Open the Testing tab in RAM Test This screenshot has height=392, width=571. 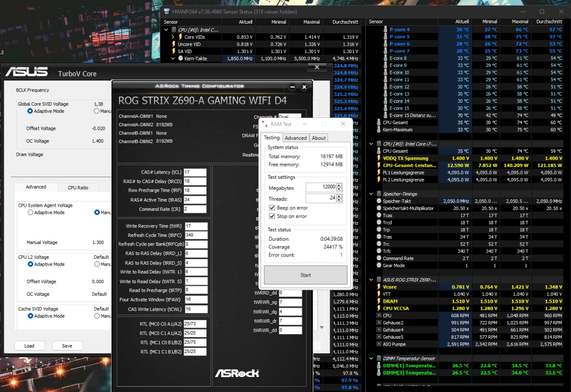pos(272,138)
